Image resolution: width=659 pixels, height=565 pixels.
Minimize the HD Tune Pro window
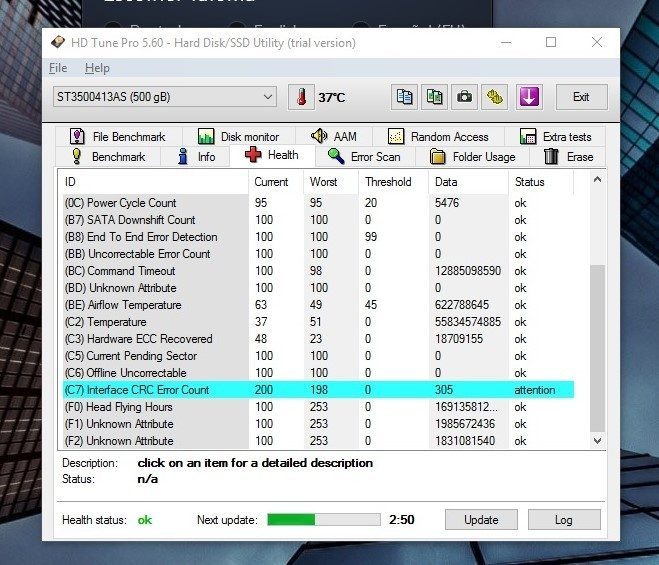tap(506, 42)
